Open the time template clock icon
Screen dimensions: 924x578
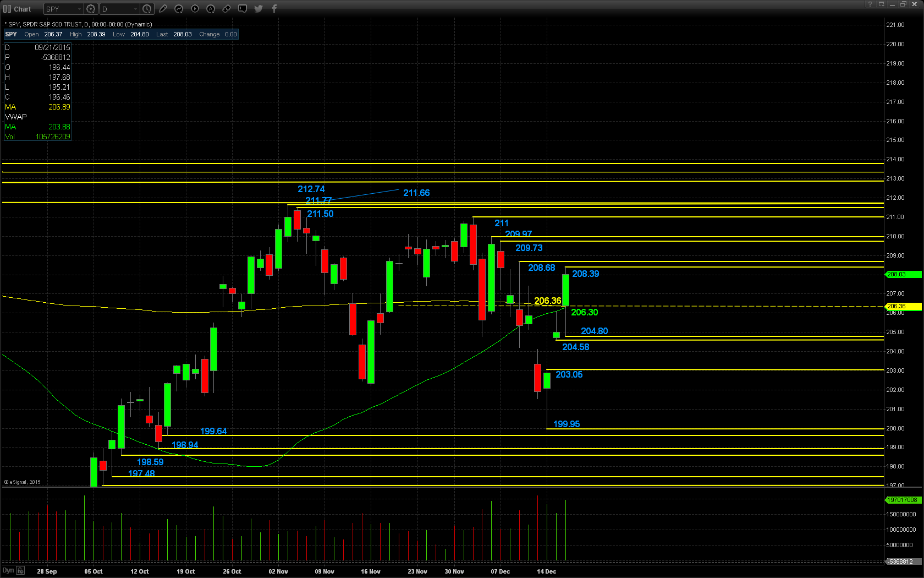(147, 9)
